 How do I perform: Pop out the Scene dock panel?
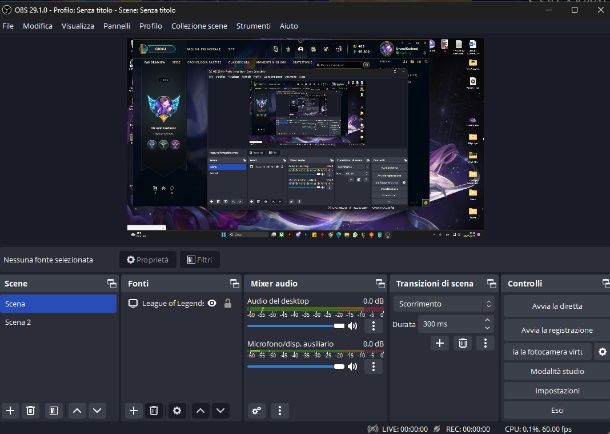pyautogui.click(x=112, y=284)
